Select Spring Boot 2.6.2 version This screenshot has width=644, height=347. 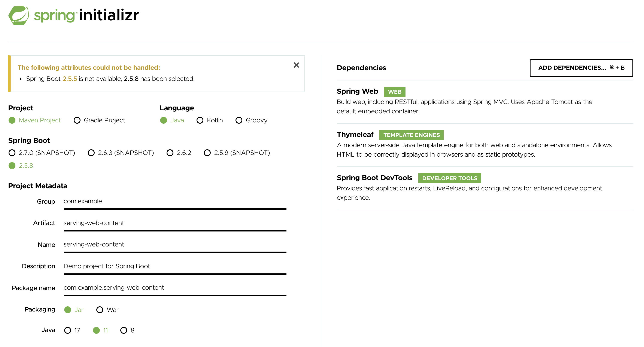179,153
